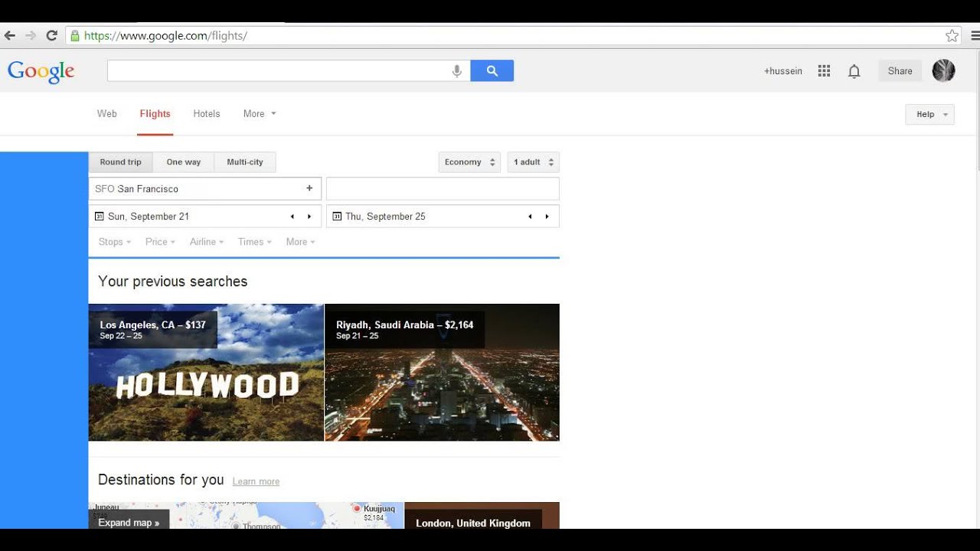980x551 pixels.
Task: Reload the page with refresh icon
Action: [52, 35]
